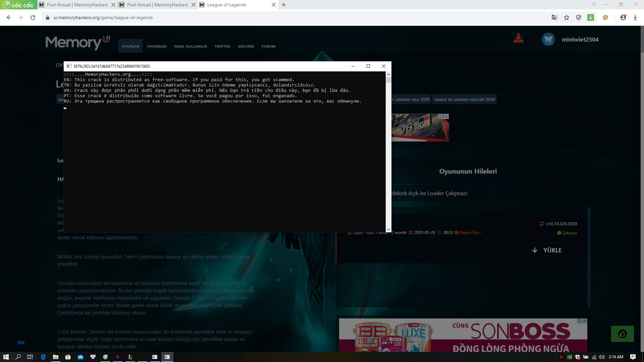Launch Microsoft Edge from the taskbar

point(43,357)
